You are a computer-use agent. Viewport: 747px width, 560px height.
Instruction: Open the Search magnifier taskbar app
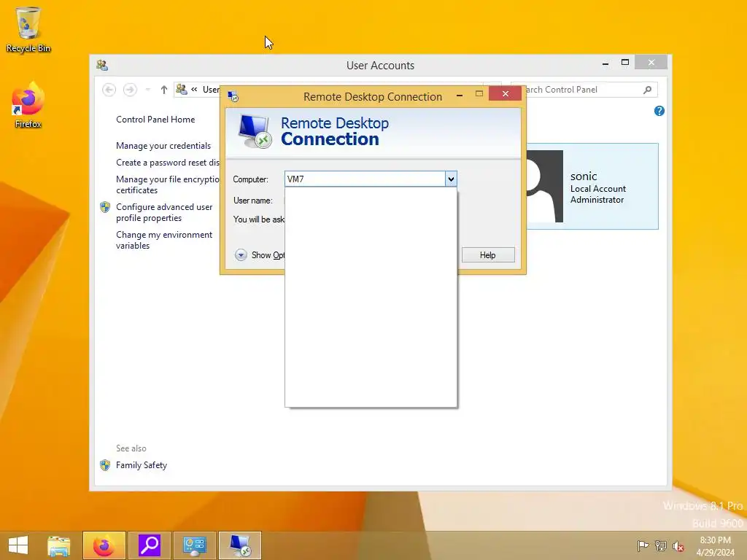pos(149,545)
